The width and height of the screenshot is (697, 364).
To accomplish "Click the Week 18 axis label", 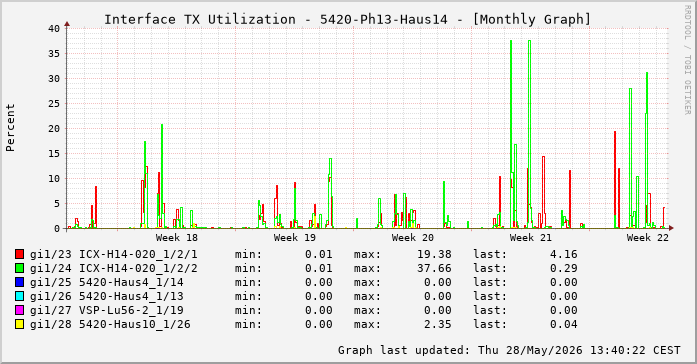I will pos(176,238).
